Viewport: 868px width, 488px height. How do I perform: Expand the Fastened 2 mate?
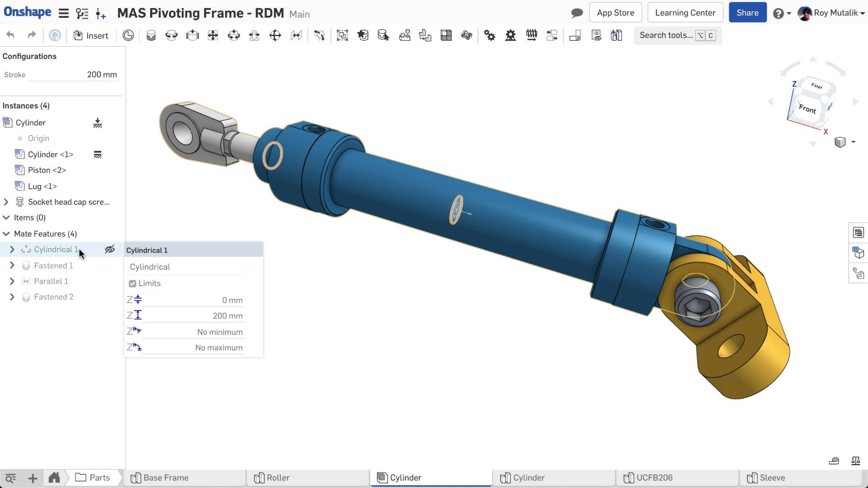[x=12, y=297]
